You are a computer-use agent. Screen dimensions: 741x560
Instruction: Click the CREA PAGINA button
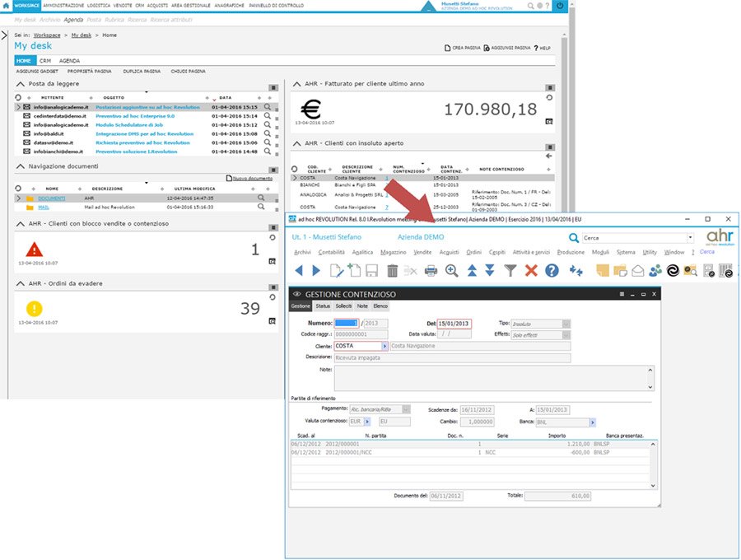[463, 49]
